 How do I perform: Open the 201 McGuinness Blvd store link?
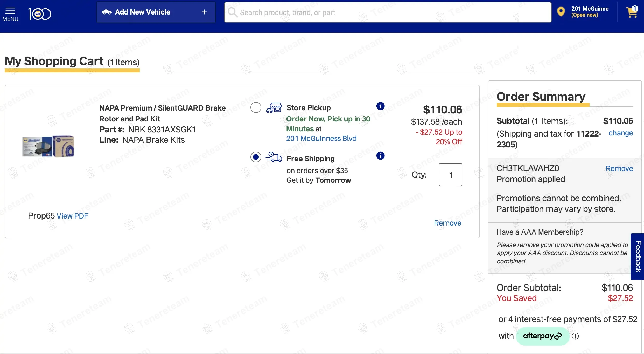coord(321,138)
